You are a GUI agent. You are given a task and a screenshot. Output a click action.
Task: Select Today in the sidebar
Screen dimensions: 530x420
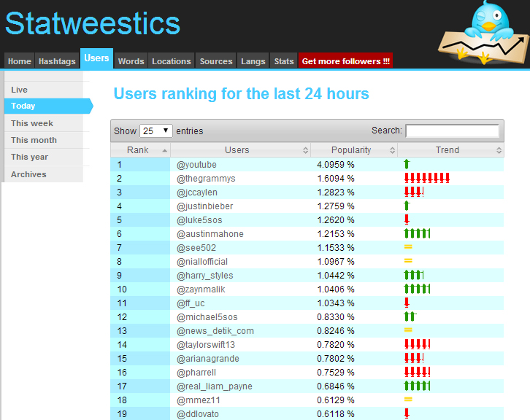tap(48, 106)
